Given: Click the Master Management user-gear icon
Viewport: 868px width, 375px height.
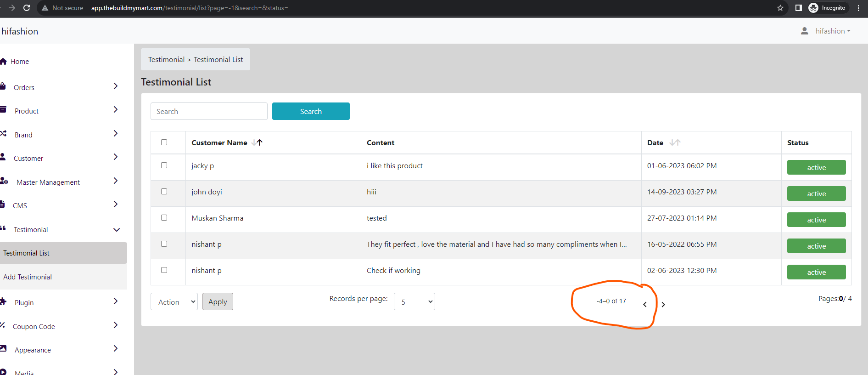Looking at the screenshot, I should (4, 181).
